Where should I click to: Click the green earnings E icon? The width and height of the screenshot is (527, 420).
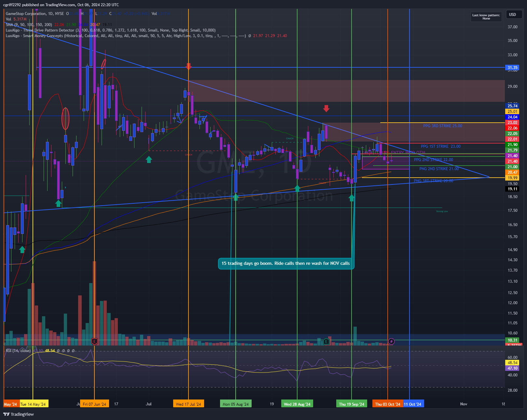(326, 341)
